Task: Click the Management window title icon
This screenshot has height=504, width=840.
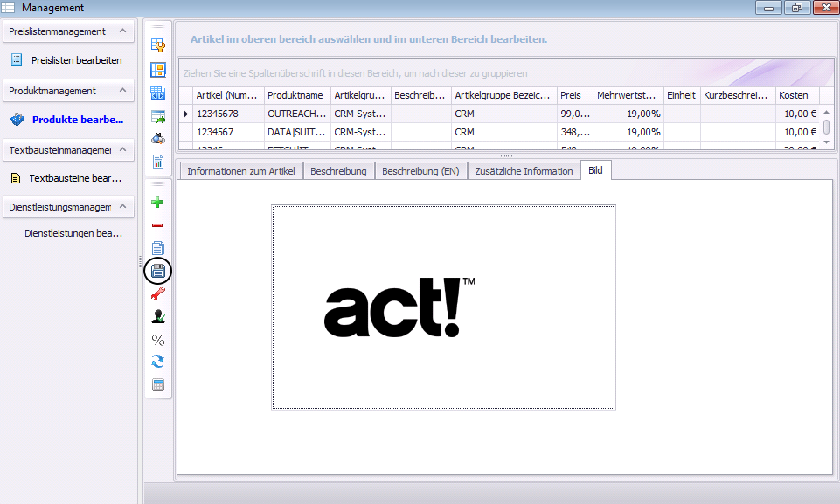Action: pos(8,8)
